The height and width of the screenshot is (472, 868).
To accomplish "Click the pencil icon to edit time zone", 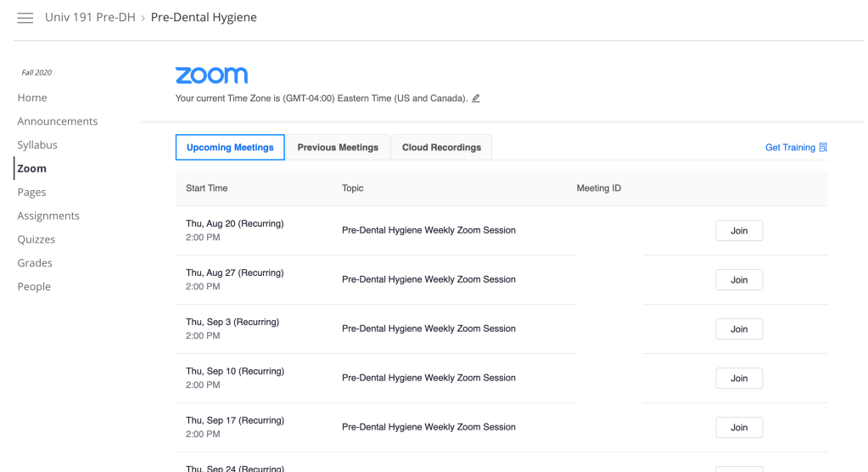I will (x=476, y=98).
